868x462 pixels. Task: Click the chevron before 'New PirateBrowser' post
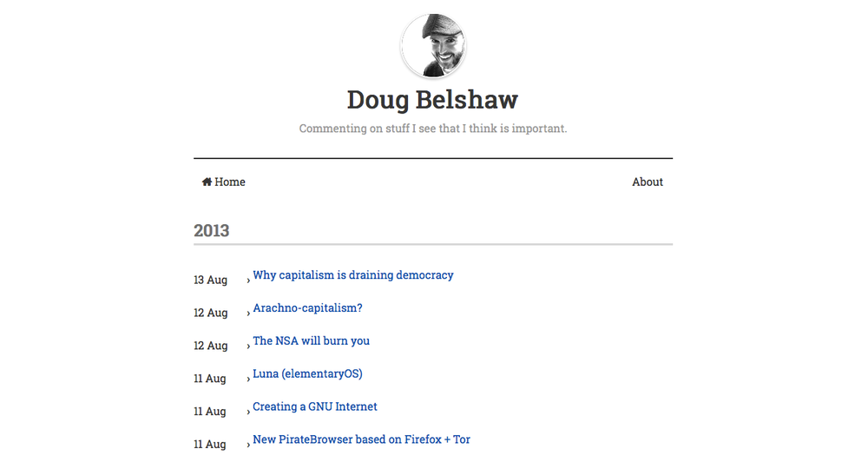point(248,445)
